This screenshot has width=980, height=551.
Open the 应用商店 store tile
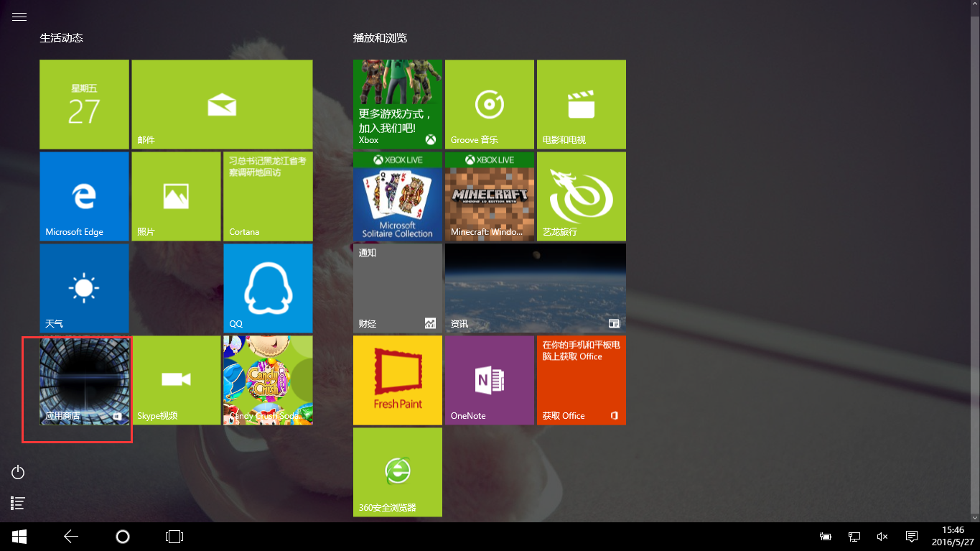pyautogui.click(x=84, y=380)
